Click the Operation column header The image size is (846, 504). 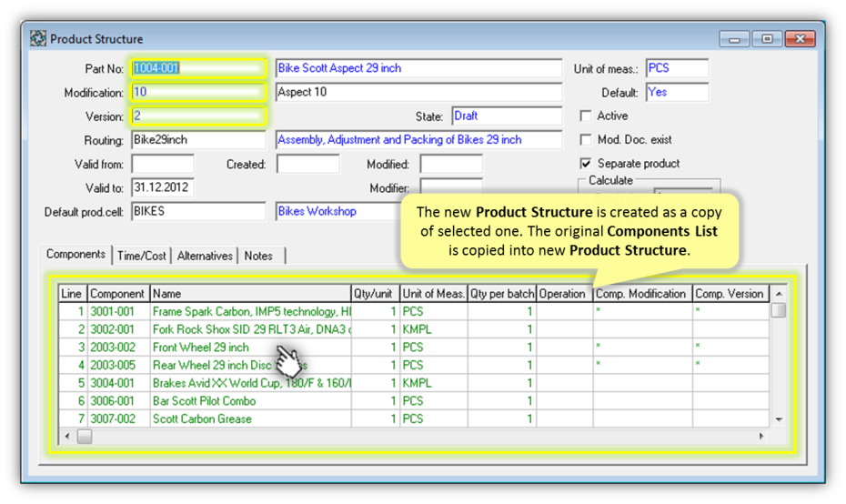tap(564, 294)
